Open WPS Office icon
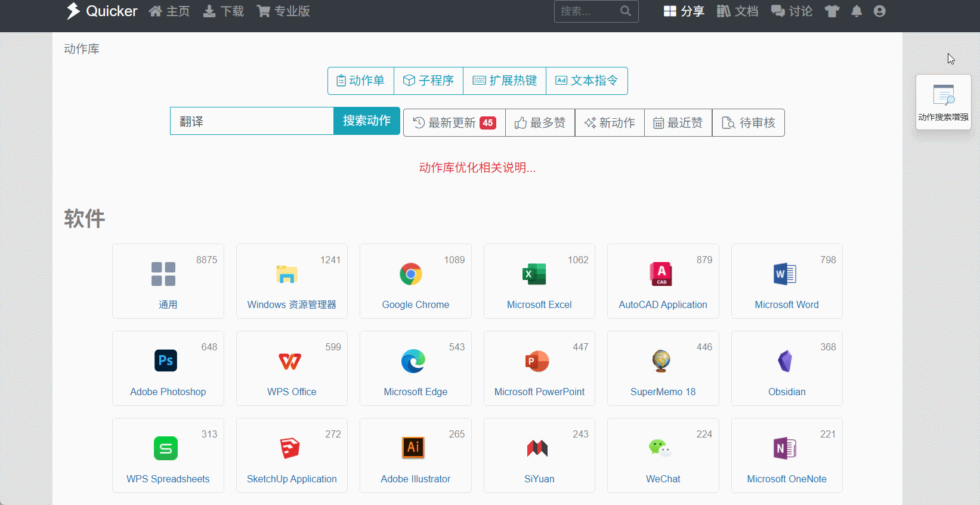 point(290,361)
